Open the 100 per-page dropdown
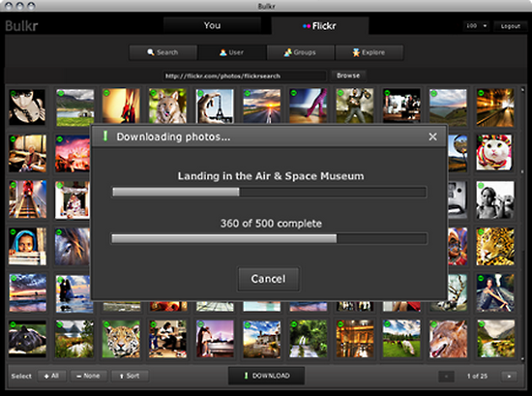532x396 pixels. [477, 26]
